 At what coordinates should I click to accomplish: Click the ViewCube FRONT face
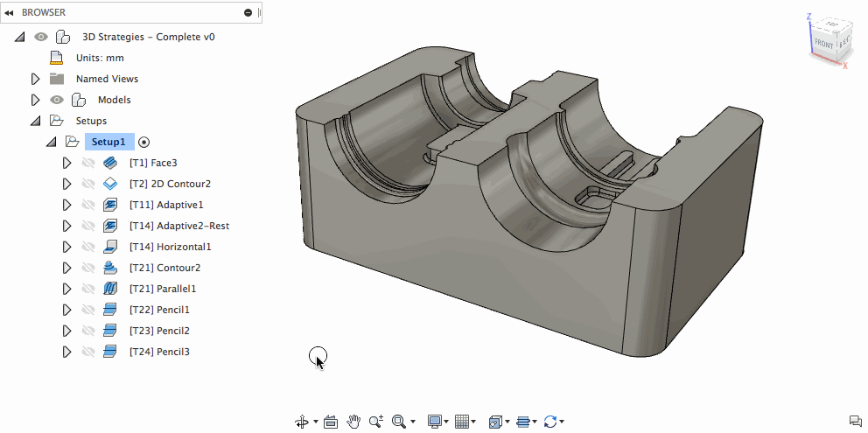click(x=824, y=43)
